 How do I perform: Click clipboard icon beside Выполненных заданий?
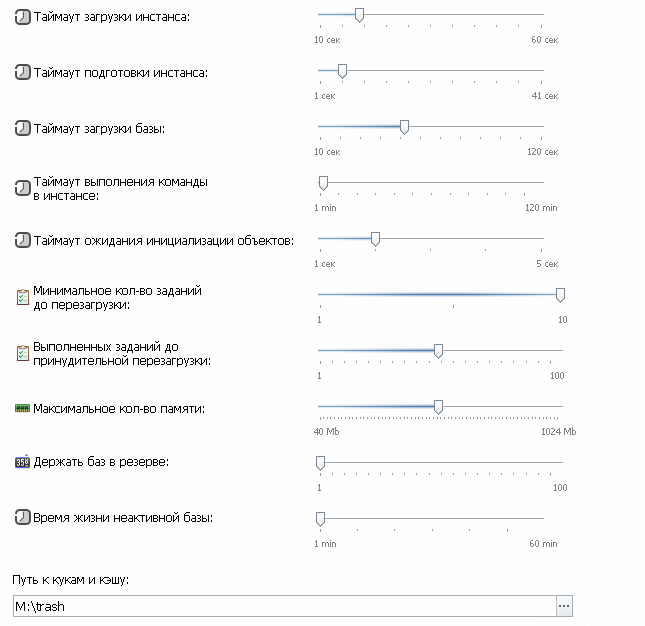tap(23, 353)
